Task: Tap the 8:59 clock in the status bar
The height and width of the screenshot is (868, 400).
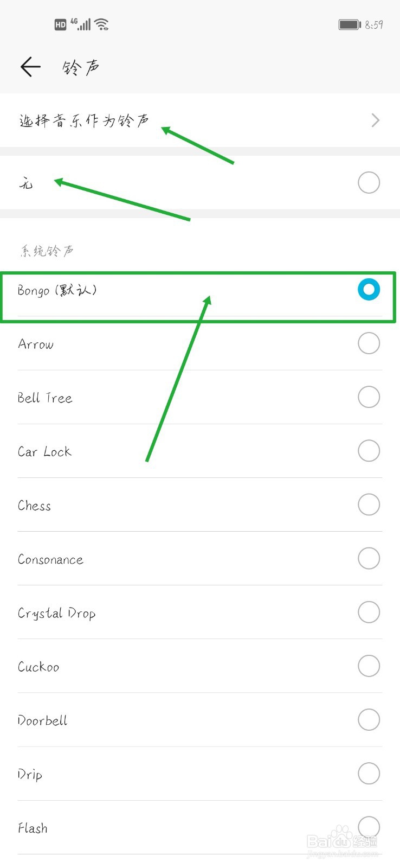Action: point(374,24)
